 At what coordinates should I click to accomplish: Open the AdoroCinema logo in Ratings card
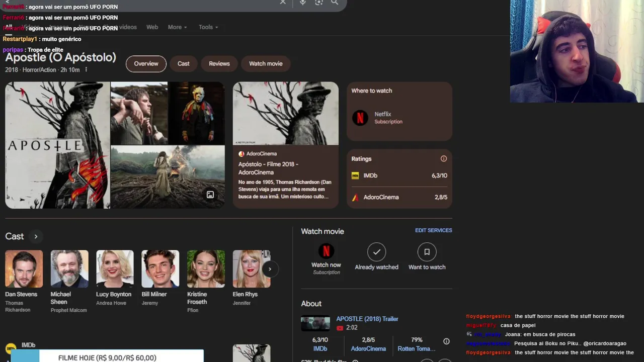tap(355, 197)
